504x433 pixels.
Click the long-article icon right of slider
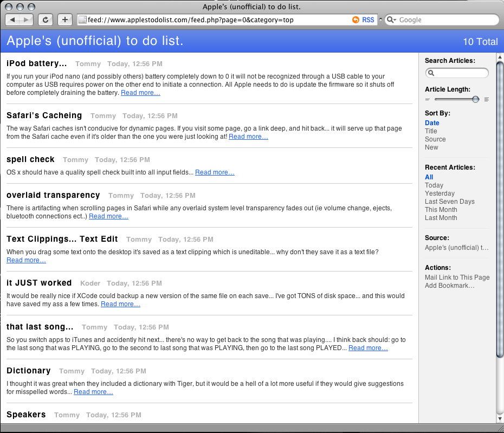click(487, 99)
